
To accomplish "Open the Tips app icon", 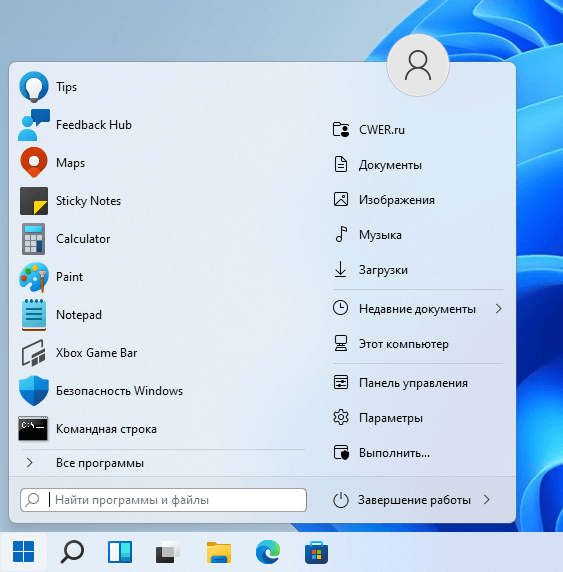I will coord(34,87).
